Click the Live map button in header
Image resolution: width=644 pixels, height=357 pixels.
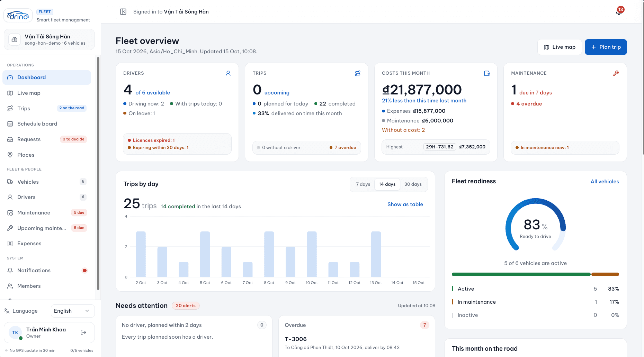tap(560, 47)
